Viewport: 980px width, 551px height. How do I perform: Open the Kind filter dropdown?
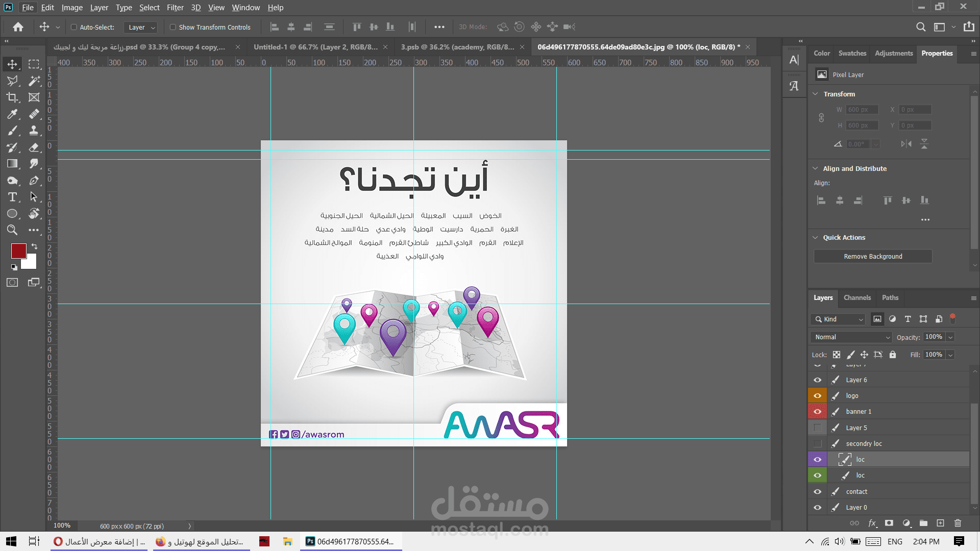838,319
